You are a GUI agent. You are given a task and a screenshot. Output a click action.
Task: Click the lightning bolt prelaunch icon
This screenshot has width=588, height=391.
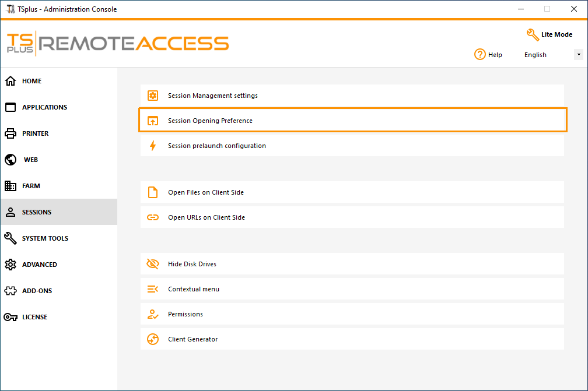[153, 146]
